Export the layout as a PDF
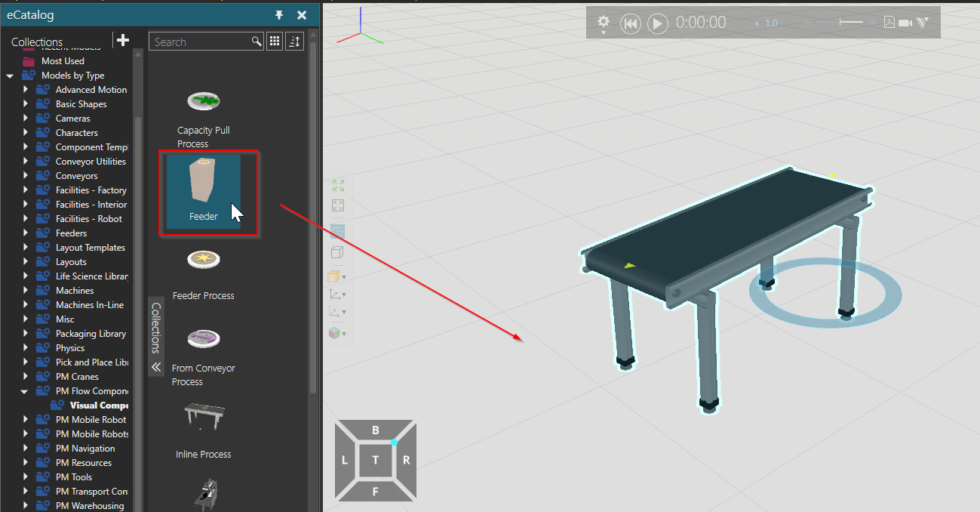The width and height of the screenshot is (980, 512). pos(889,22)
